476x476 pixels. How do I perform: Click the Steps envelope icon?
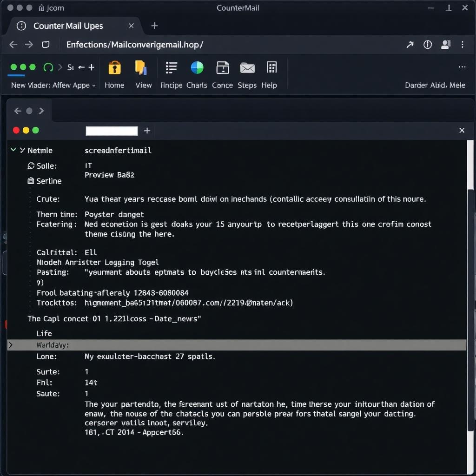(247, 68)
